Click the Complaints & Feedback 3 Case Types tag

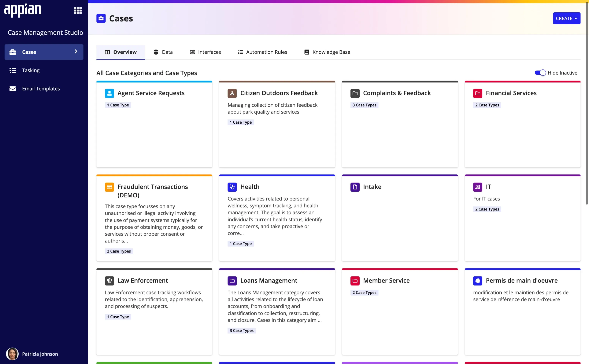tap(364, 105)
